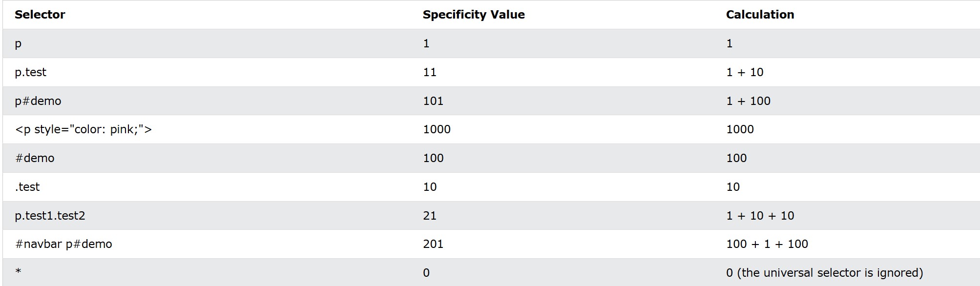This screenshot has width=980, height=286.
Task: Click the calculation 1 + 100
Action: [749, 101]
